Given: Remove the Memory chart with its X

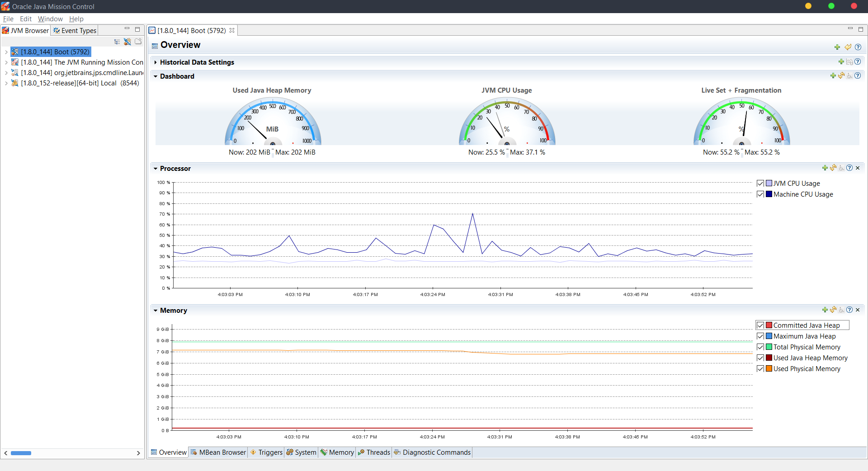Looking at the screenshot, I should click(x=858, y=310).
